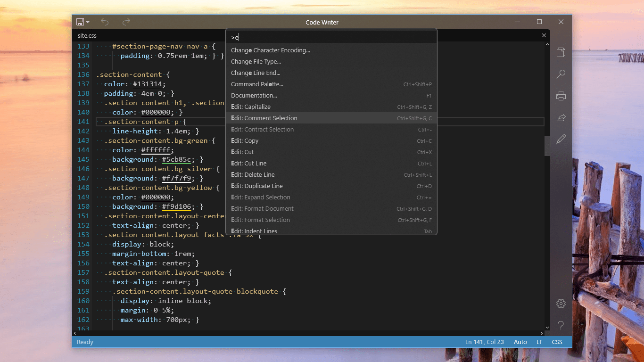644x362 pixels.
Task: Open the documents panel in the sidebar
Action: (x=561, y=52)
